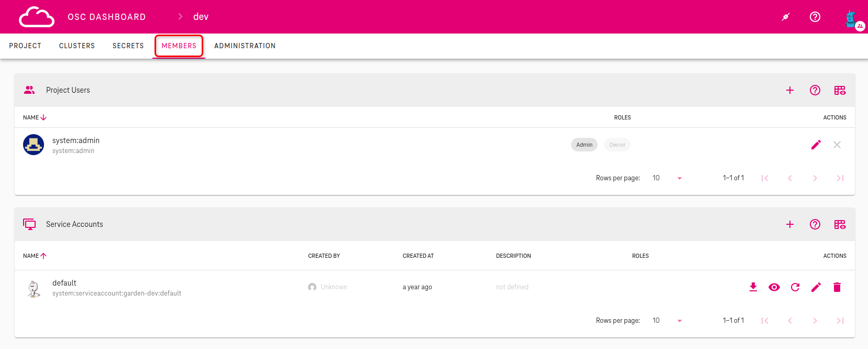
Task: Click the Owner role chip
Action: pyautogui.click(x=617, y=145)
